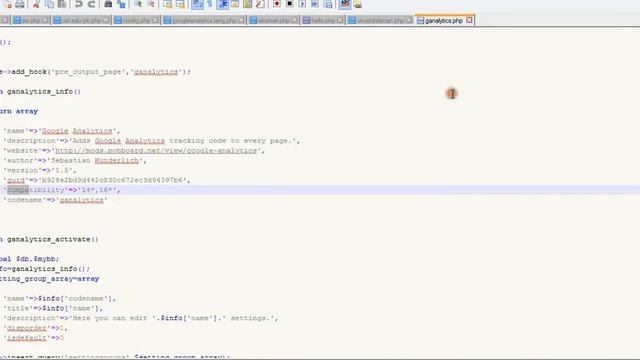Close the ganalytics.php tab
Viewport: 640px width, 360px height.
pos(469,20)
